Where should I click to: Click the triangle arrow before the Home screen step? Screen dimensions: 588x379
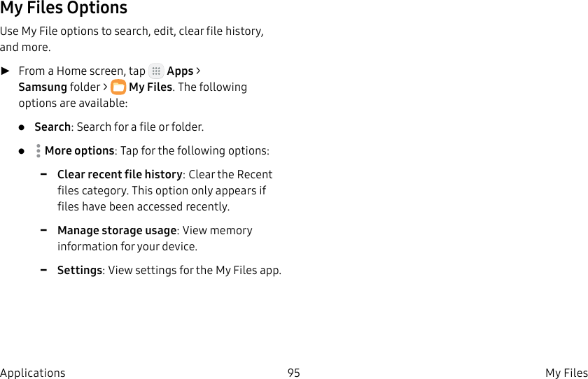(x=6, y=71)
